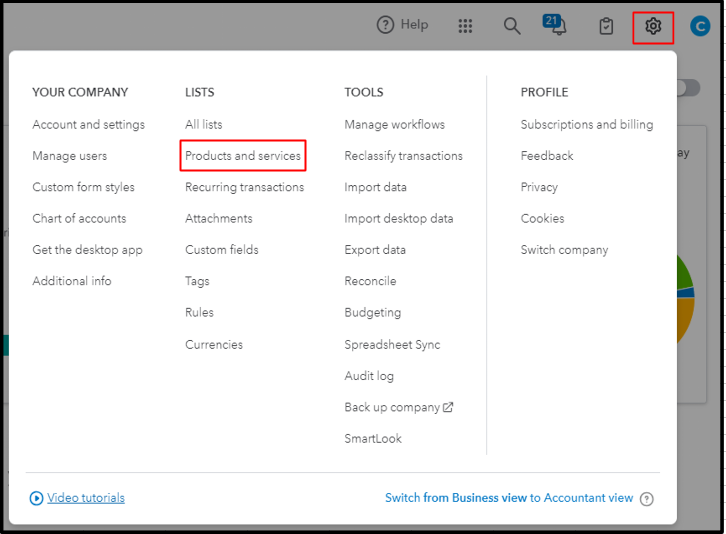This screenshot has width=726, height=534.
Task: Select Reconcile under Tools
Action: [370, 282]
